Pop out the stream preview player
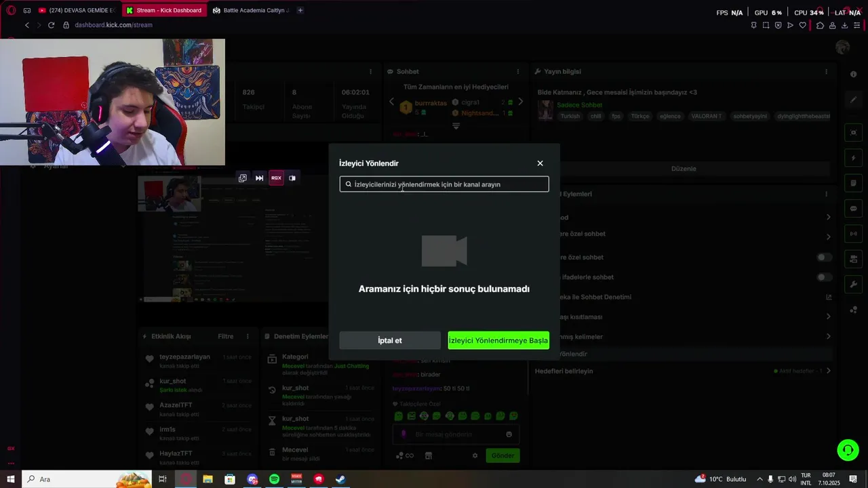This screenshot has width=868, height=488. point(243,178)
